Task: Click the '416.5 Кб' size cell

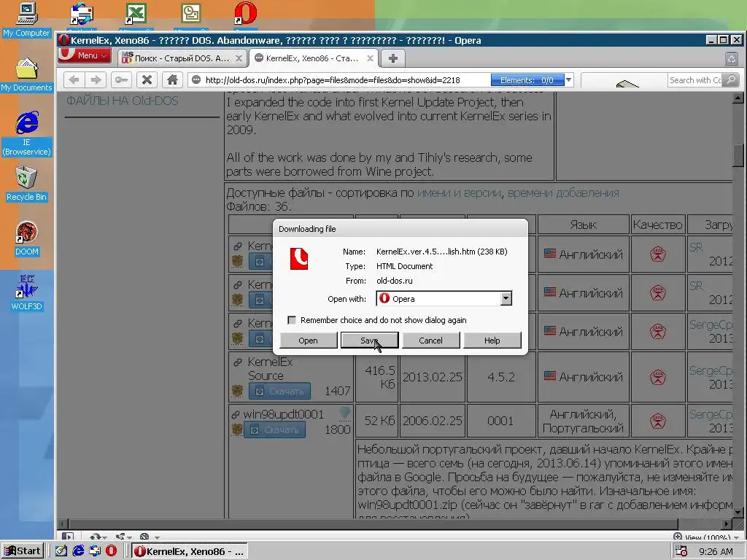Action: [377, 377]
